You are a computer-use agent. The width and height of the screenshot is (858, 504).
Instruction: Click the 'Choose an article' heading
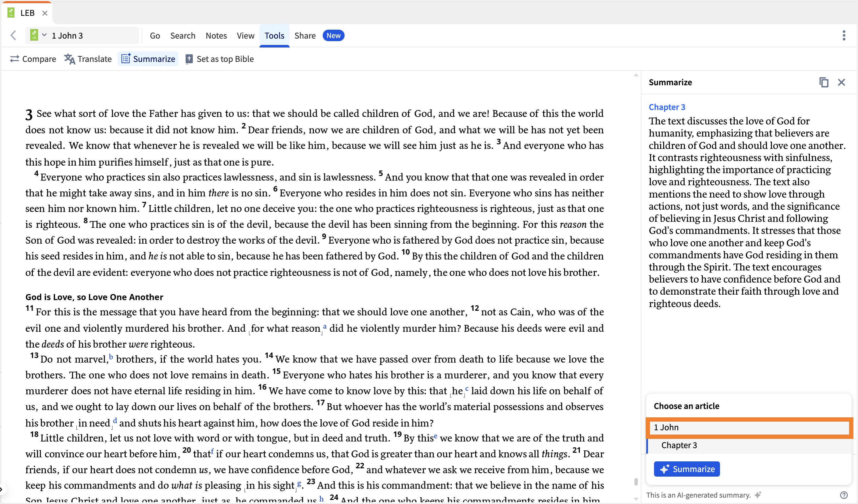coord(686,406)
